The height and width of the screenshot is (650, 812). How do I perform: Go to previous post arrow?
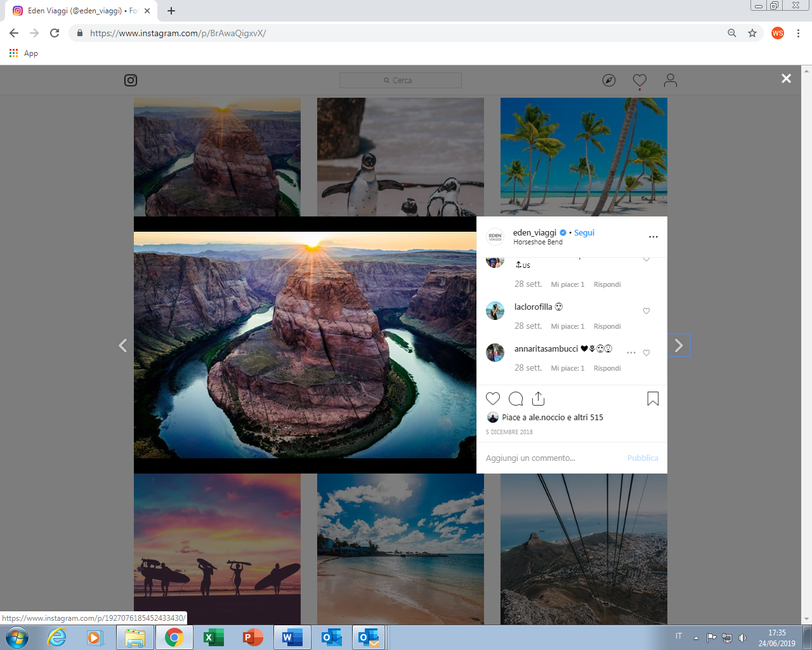[x=123, y=345]
